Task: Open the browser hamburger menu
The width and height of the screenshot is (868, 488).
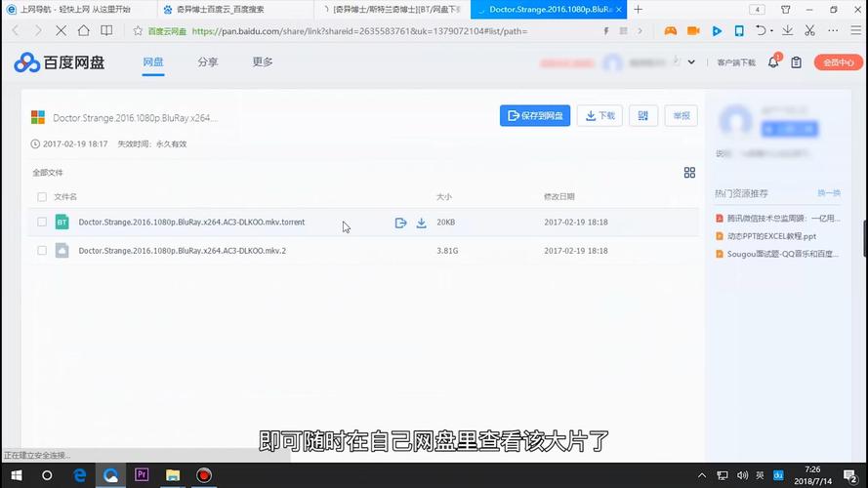Action: pyautogui.click(x=856, y=31)
